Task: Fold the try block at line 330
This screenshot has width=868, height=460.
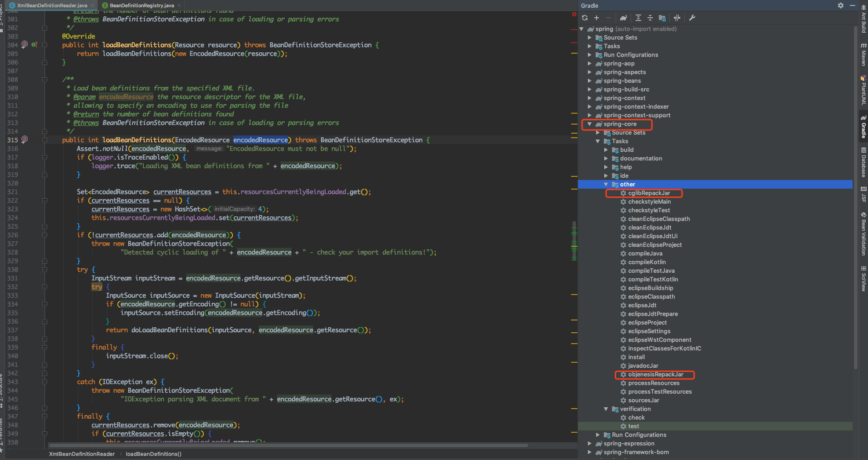Action: click(x=45, y=270)
